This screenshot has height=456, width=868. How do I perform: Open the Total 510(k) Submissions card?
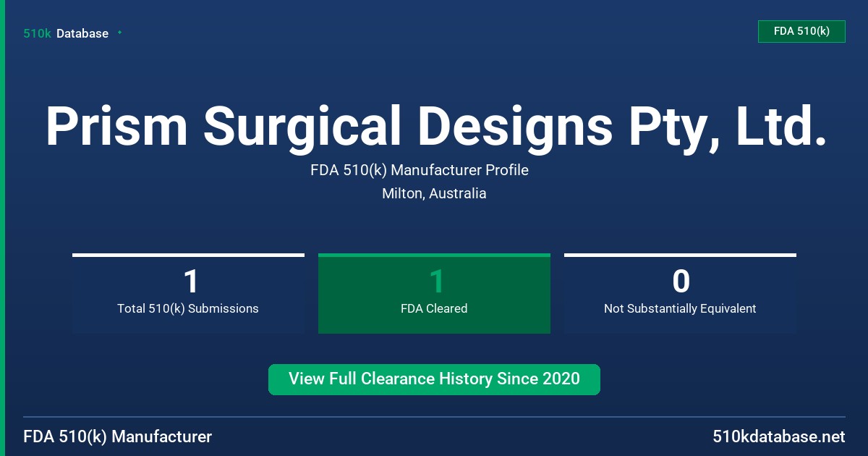188,294
